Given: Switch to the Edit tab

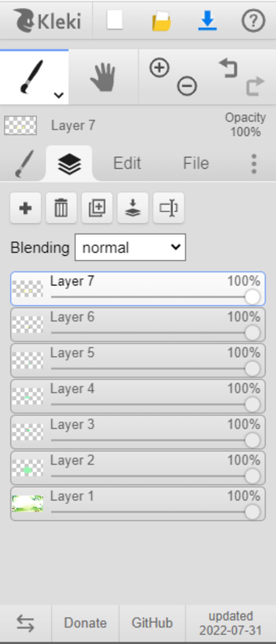Looking at the screenshot, I should [127, 163].
